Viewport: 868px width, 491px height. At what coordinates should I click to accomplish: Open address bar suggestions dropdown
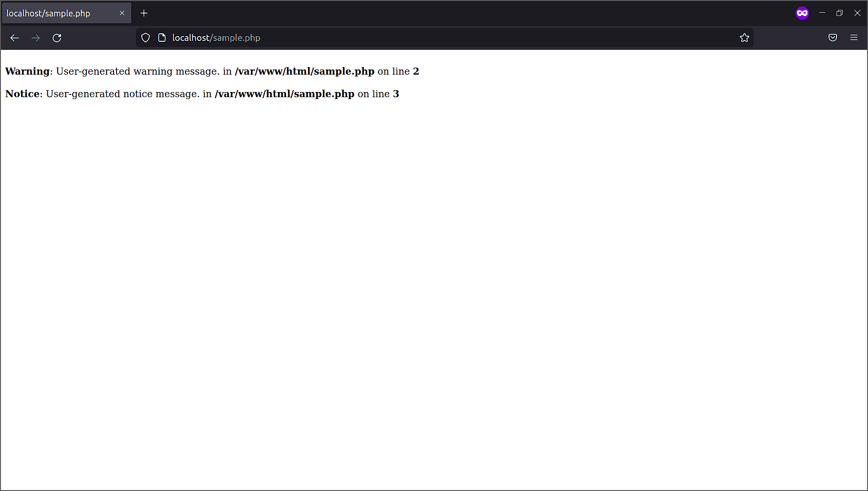pos(422,38)
